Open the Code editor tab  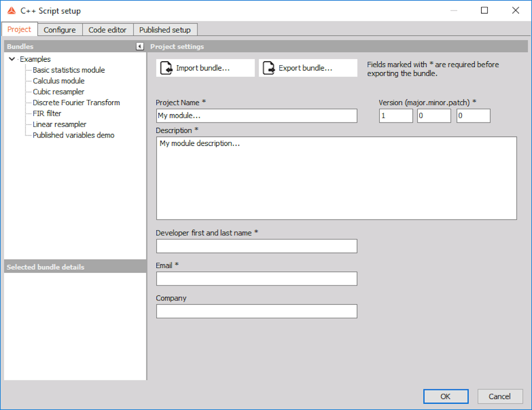108,30
